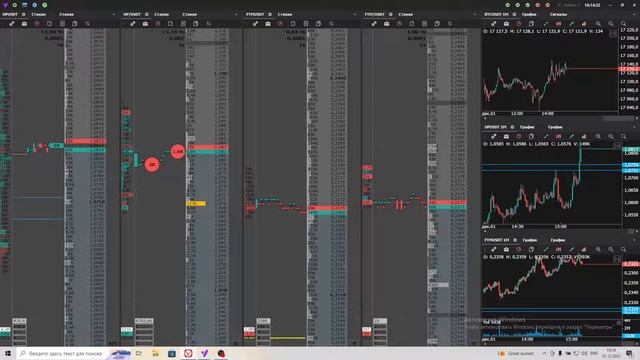Click link icon in OPUSDT order book toolbar
The height and width of the screenshot is (360, 640).
tap(11, 24)
